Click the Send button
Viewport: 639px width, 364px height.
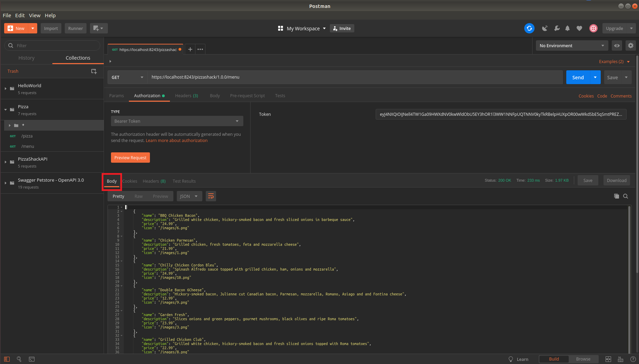coord(578,77)
